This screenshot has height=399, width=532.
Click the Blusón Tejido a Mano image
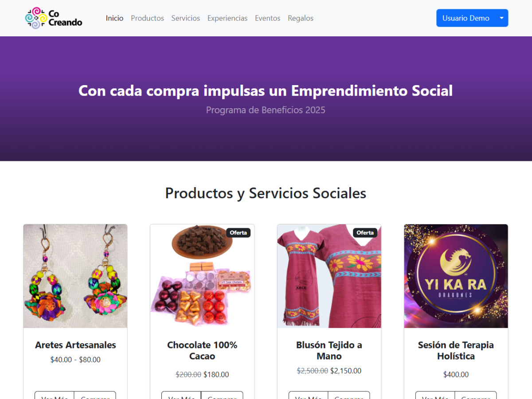(329, 276)
